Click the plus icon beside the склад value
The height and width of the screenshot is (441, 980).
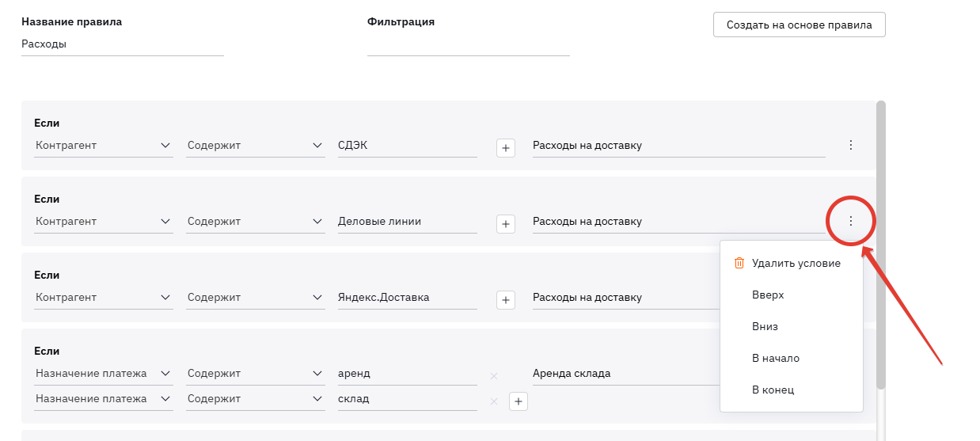[x=518, y=401]
